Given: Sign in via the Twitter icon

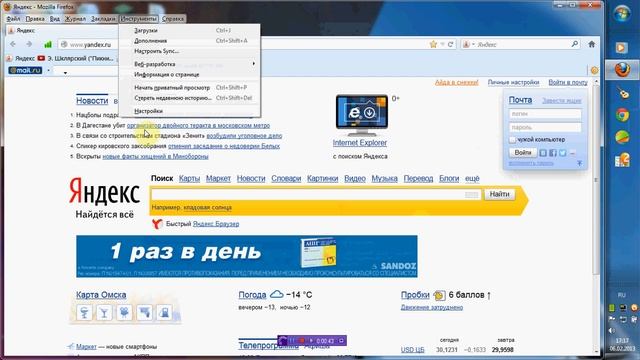Looking at the screenshot, I should pos(562,153).
